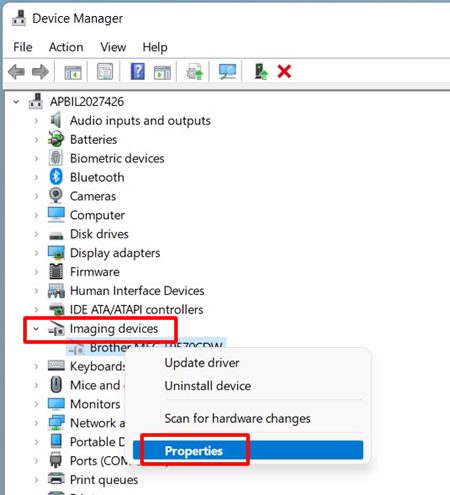Open the View menu

(113, 47)
